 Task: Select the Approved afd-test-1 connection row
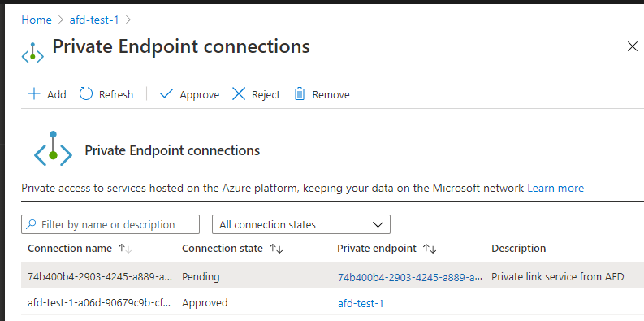pos(332,303)
